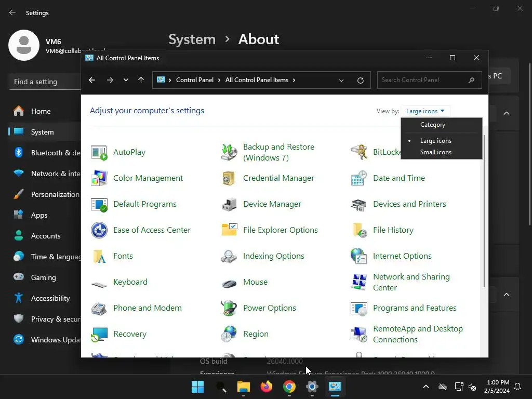Screen dimensions: 532x399
Task: Select Small icons view option
Action: 436,152
